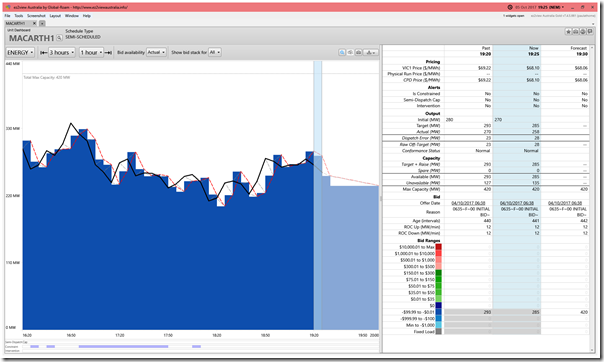The height and width of the screenshot is (362, 604).
Task: Open the Window menu
Action: pos(72,16)
